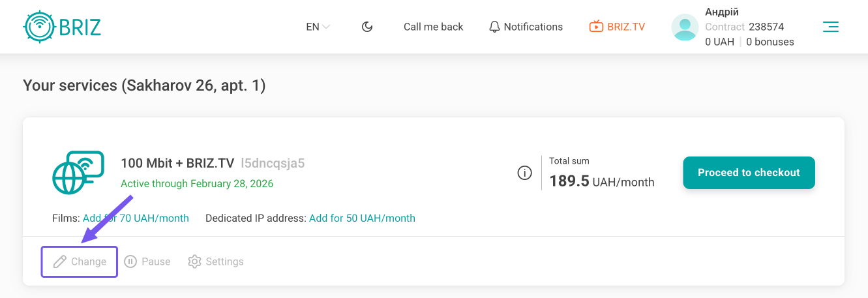This screenshot has height=298, width=868.
Task: Click the user avatar icon
Action: [x=685, y=27]
